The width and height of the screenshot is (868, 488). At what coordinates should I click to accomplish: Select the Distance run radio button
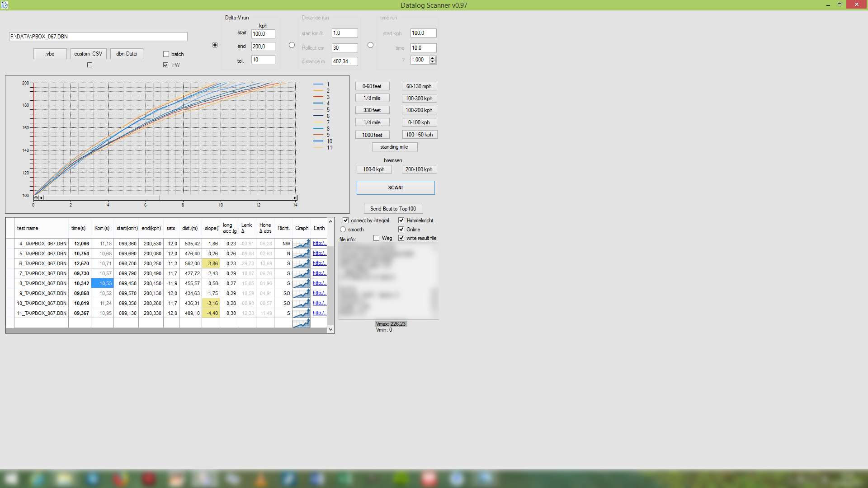[292, 45]
